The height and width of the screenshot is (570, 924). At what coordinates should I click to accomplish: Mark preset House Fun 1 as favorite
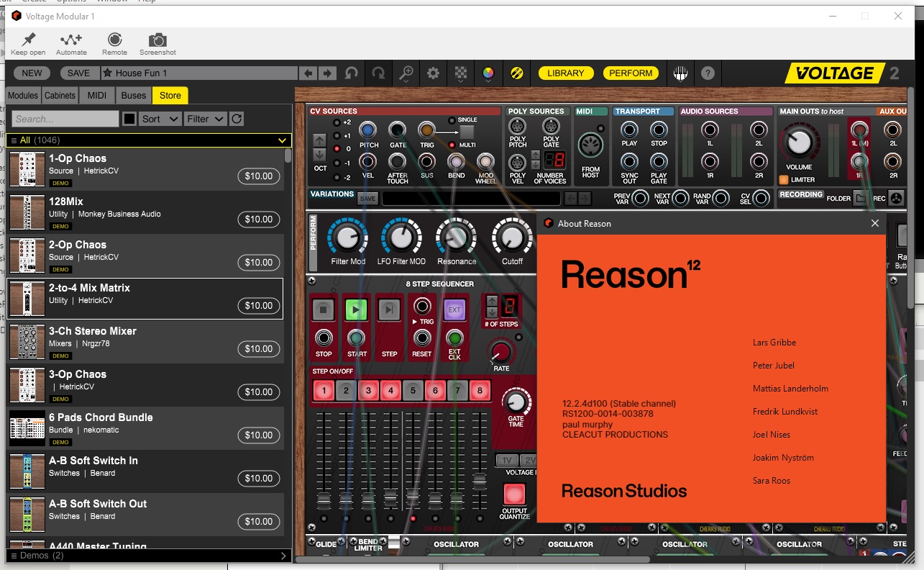(107, 73)
